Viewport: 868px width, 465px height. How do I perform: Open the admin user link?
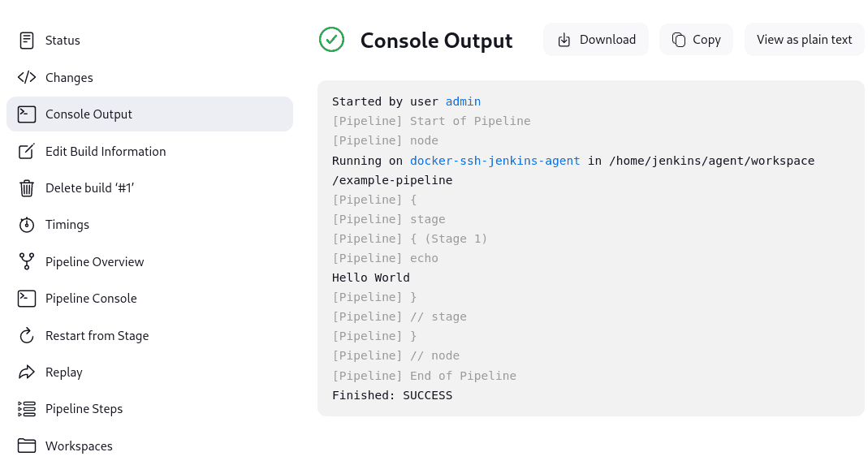pos(463,101)
